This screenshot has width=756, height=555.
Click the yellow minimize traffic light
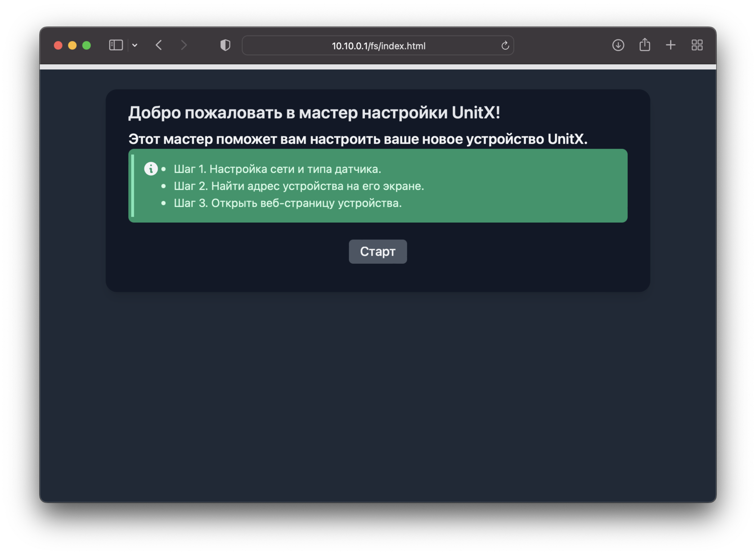[72, 45]
